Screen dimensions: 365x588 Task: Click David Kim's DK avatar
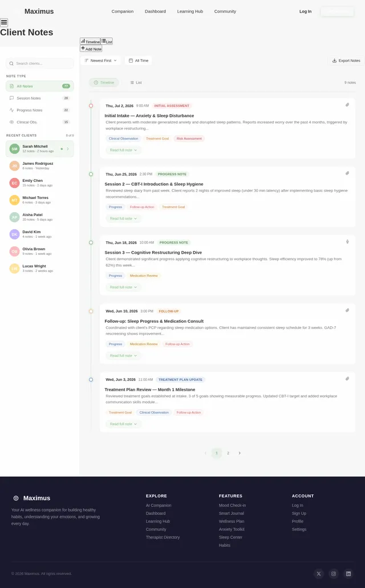14,234
